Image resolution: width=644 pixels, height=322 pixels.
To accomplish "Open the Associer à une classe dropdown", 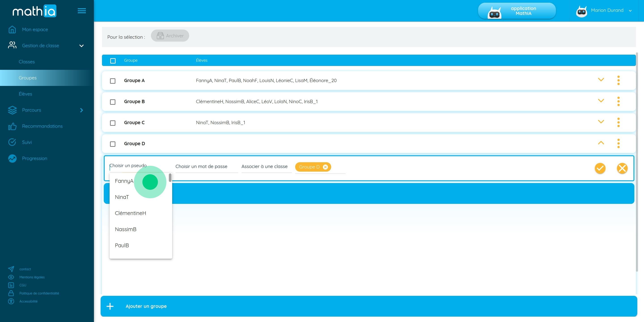I will pyautogui.click(x=266, y=167).
